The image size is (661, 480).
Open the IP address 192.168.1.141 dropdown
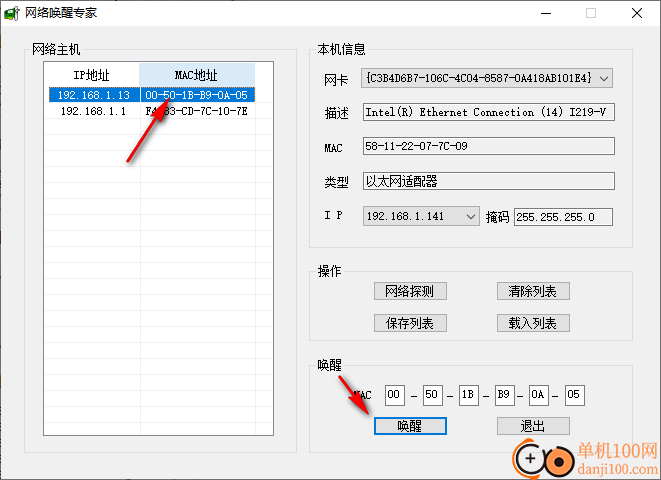(x=421, y=217)
